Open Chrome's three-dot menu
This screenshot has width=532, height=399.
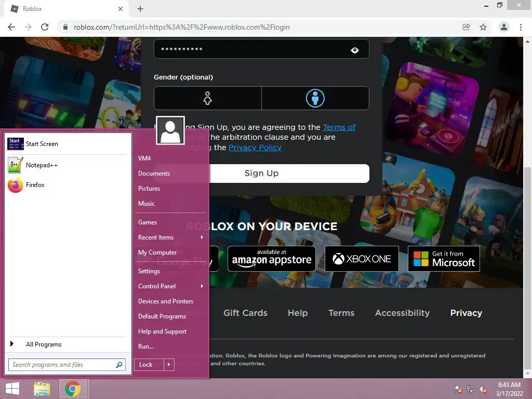[x=521, y=27]
